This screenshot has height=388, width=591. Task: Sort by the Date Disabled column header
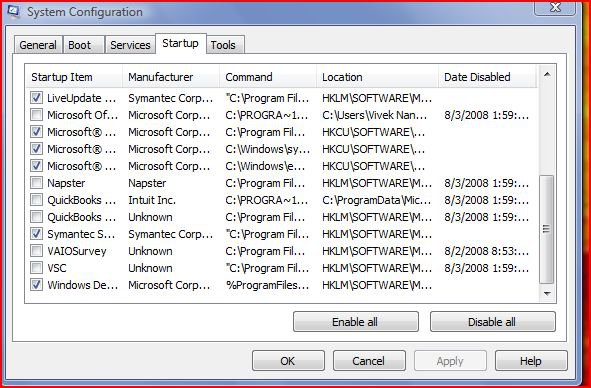tap(487, 77)
